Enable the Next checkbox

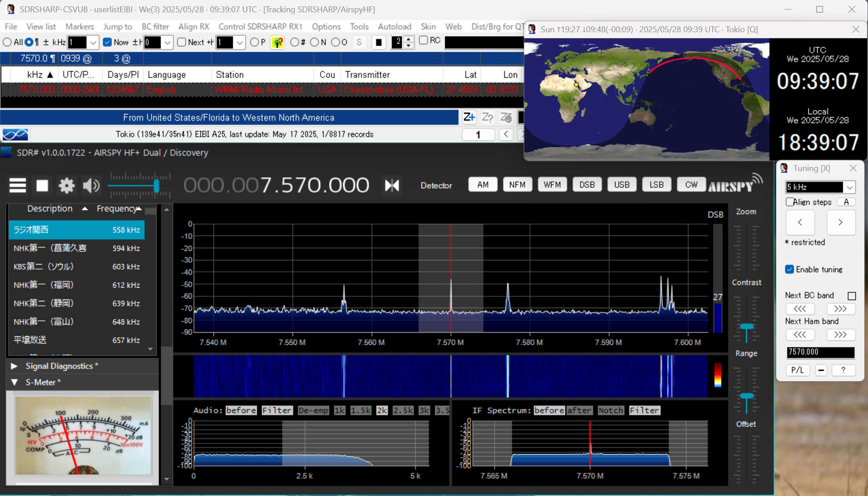click(182, 42)
